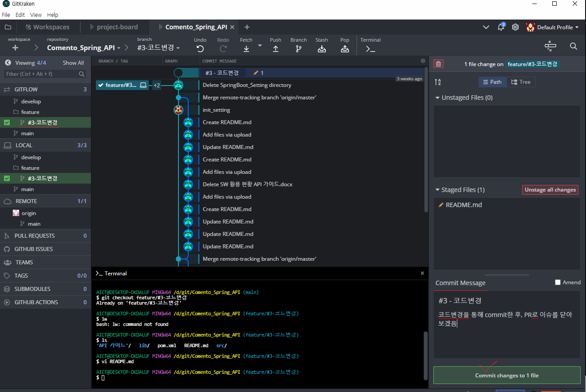The height and width of the screenshot is (392, 586).
Task: Click the origin remote avatar icon
Action: pyautogui.click(x=16, y=213)
